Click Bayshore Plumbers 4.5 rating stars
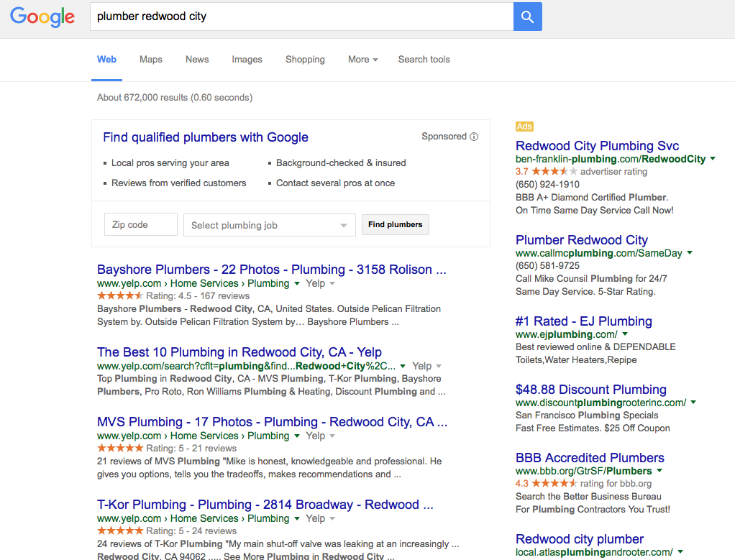This screenshot has height=560, width=735. (x=120, y=295)
